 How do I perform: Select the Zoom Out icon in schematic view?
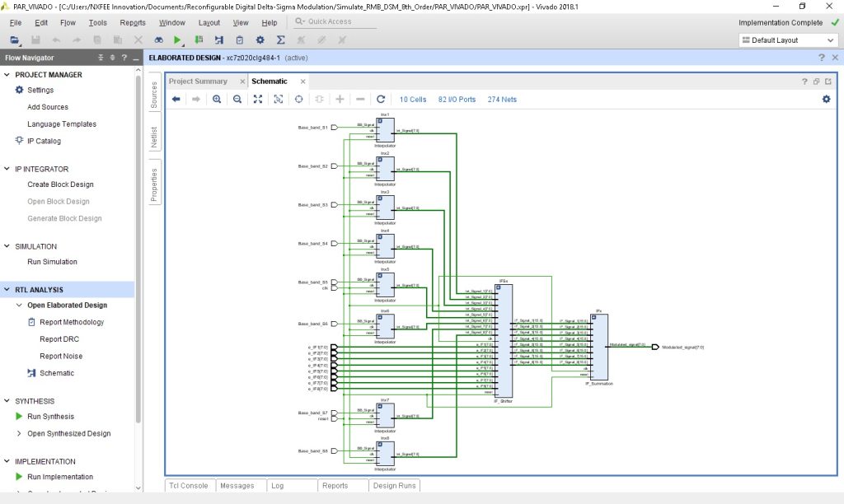237,99
